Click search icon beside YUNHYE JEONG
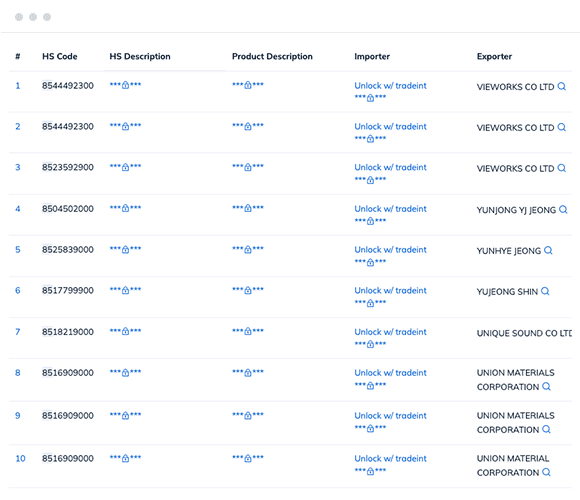The height and width of the screenshot is (500, 580). click(x=548, y=250)
